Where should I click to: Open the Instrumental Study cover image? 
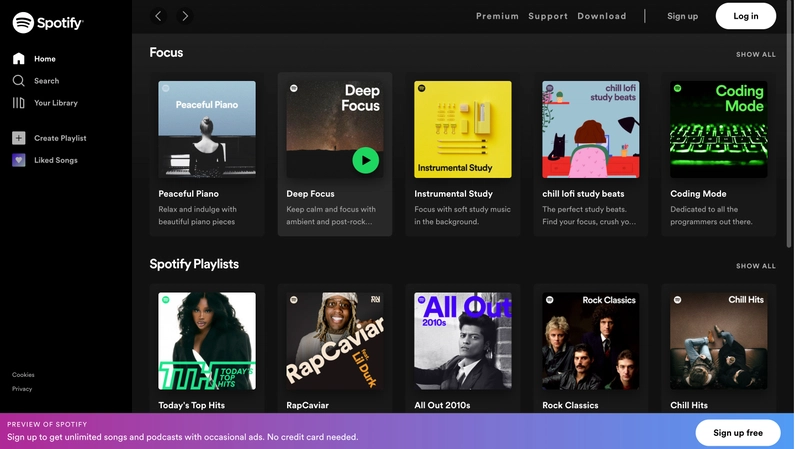463,130
